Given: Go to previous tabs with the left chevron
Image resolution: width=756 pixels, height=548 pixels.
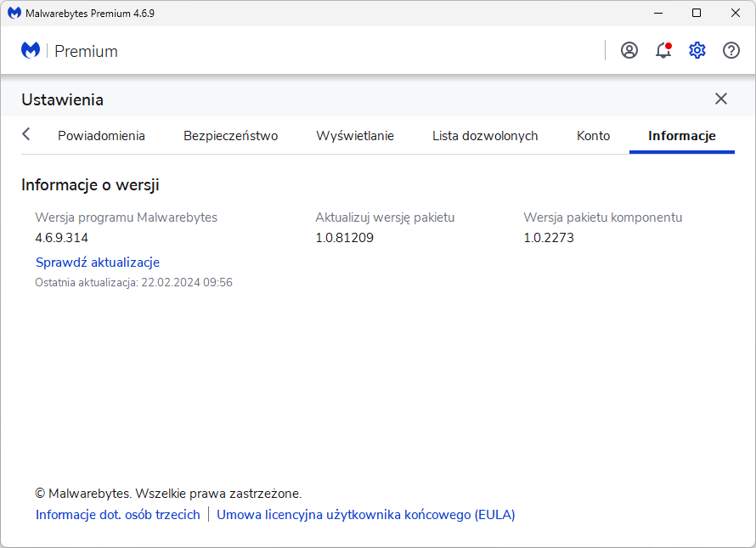Looking at the screenshot, I should tap(26, 134).
